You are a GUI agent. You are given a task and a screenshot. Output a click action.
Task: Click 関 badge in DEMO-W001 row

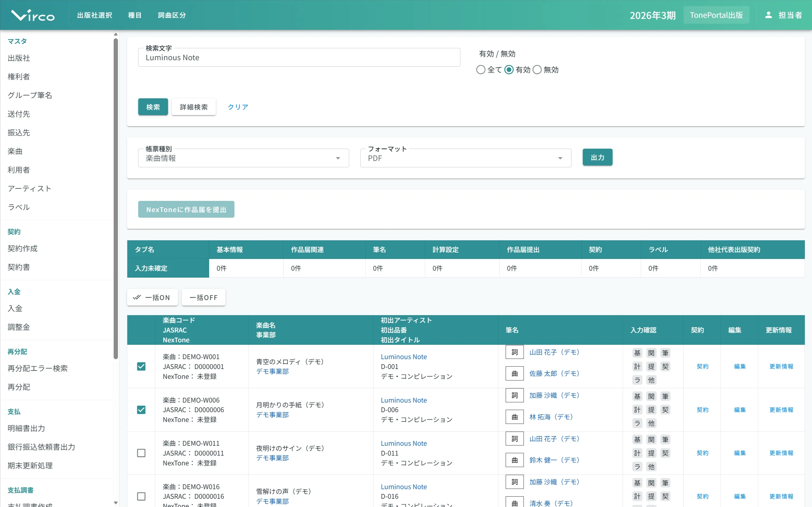pyautogui.click(x=651, y=353)
